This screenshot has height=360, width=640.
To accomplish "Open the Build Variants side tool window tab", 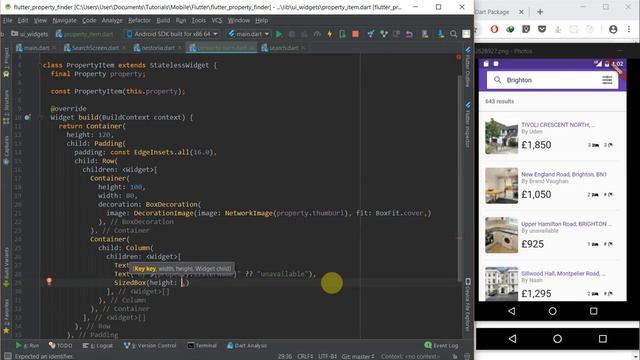I will click(x=6, y=267).
